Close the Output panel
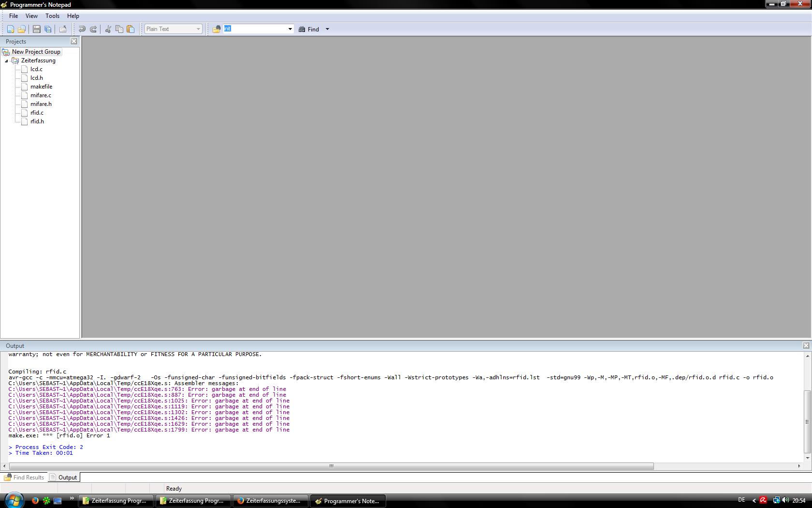The height and width of the screenshot is (508, 812). (806, 345)
